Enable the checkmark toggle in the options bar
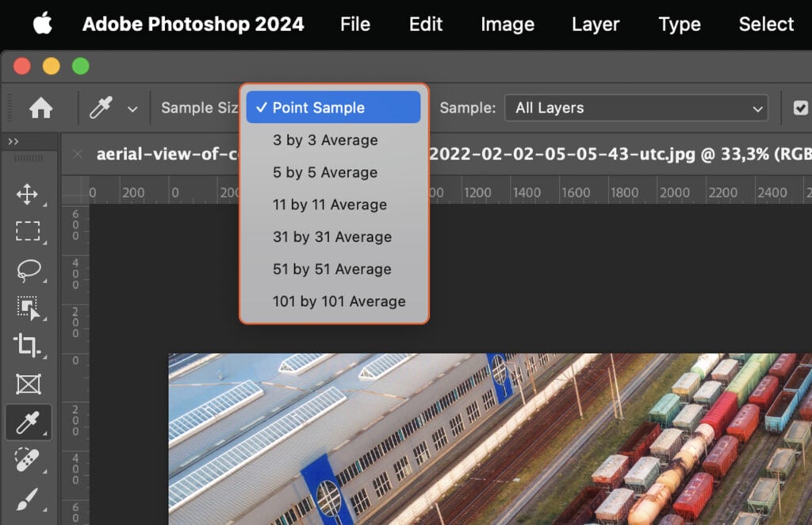 (801, 107)
